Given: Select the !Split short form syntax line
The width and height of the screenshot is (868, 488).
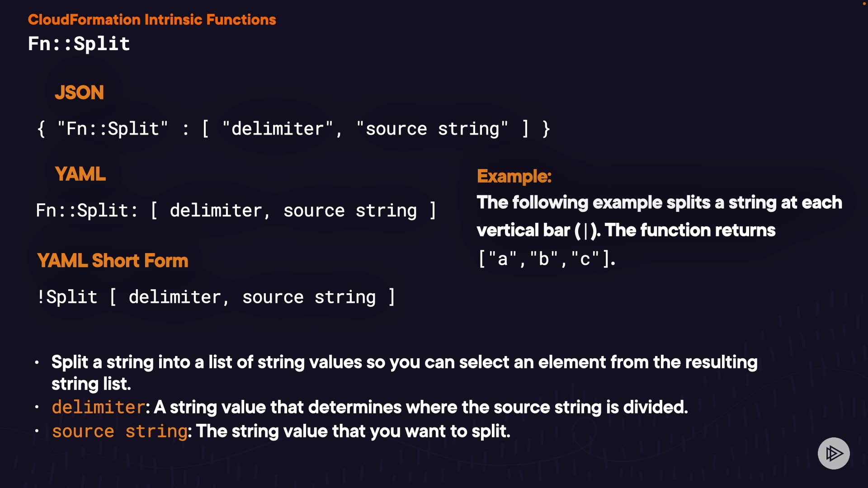Looking at the screenshot, I should (216, 297).
